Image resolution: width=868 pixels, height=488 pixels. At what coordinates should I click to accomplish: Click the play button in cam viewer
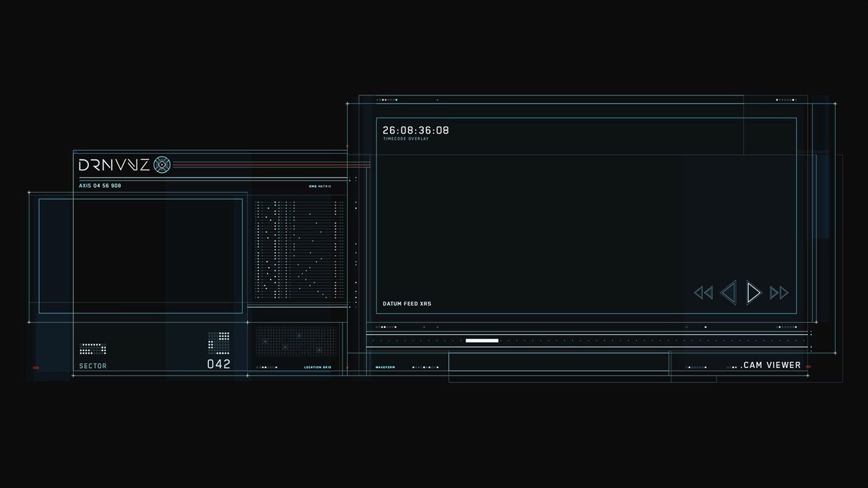753,293
